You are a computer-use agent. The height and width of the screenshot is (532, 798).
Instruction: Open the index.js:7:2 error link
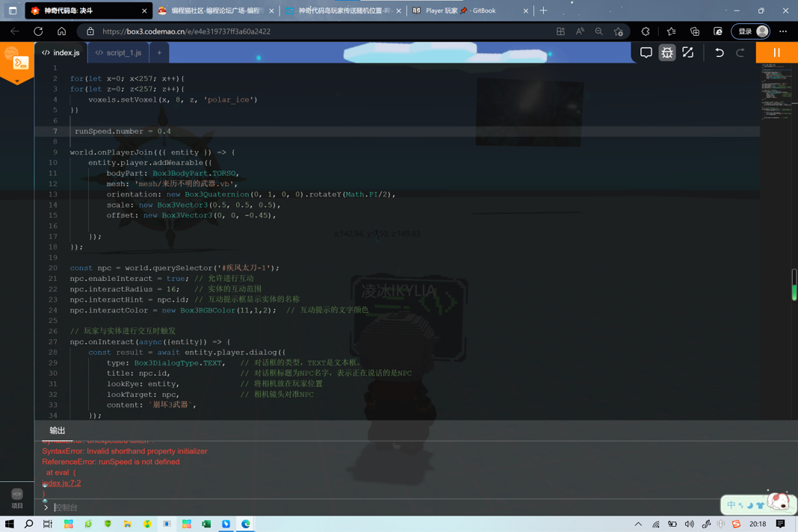point(61,483)
